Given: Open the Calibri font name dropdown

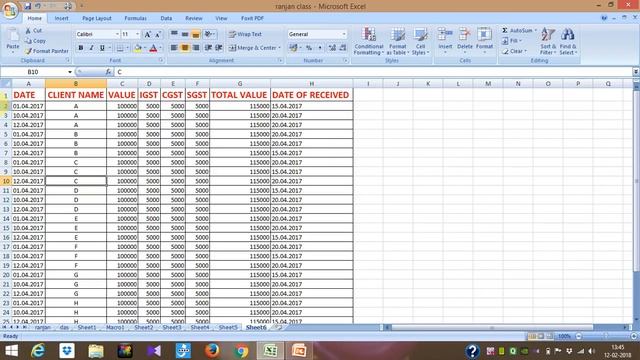Looking at the screenshot, I should pyautogui.click(x=117, y=34).
